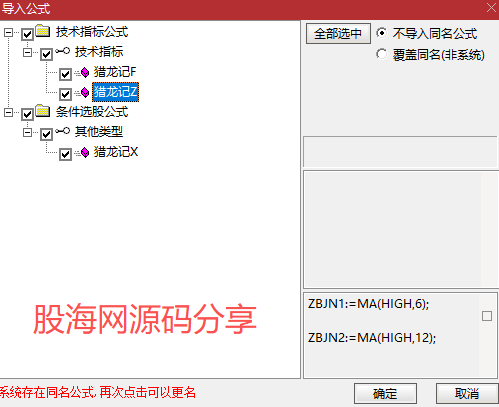Screen dimensions: 499x407
Task: Click the 全部选中 button
Action: [x=338, y=33]
